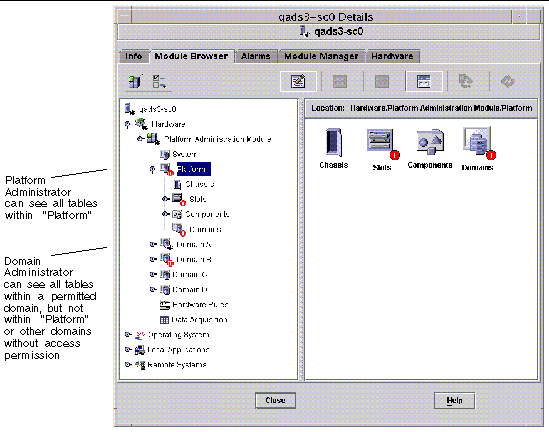This screenshot has height=432, width=549.
Task: Open the Components icon in the right pane
Action: pyautogui.click(x=430, y=141)
